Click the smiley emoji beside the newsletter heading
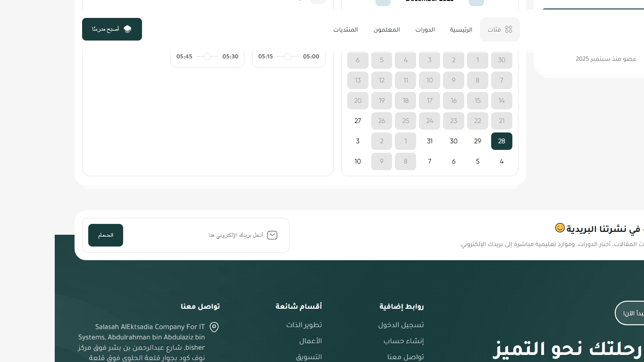The height and width of the screenshot is (362, 644). click(560, 228)
